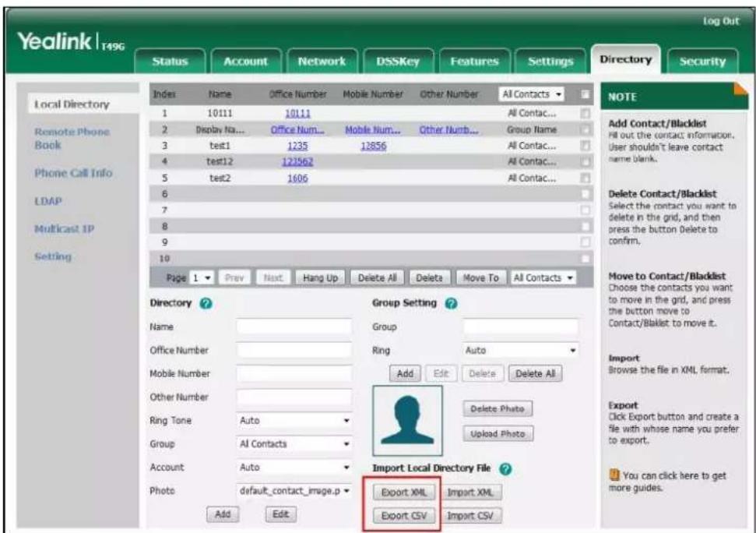Check the box for contact 10111
Screen dimensions: 756x533
(x=585, y=113)
